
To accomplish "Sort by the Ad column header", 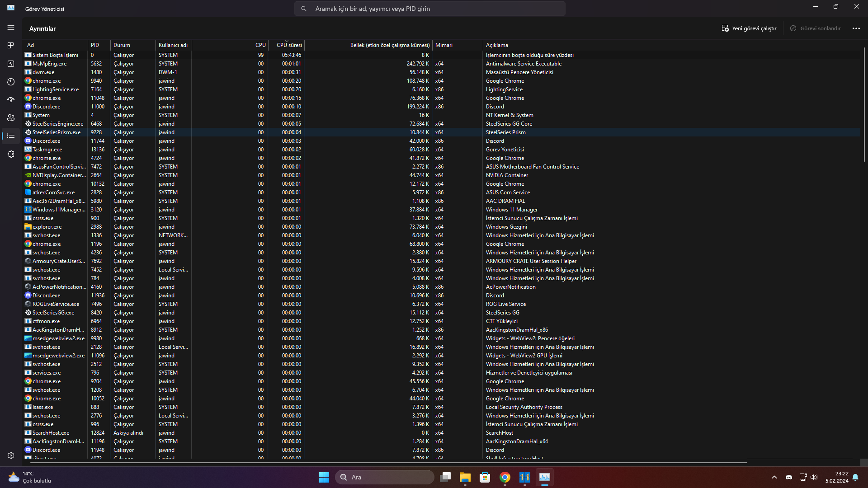I will [55, 45].
